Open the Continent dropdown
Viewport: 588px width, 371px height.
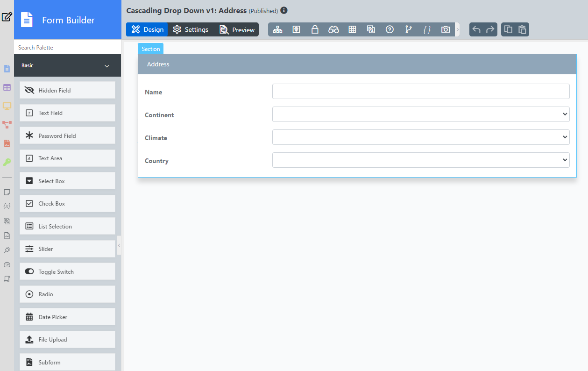[x=421, y=114]
